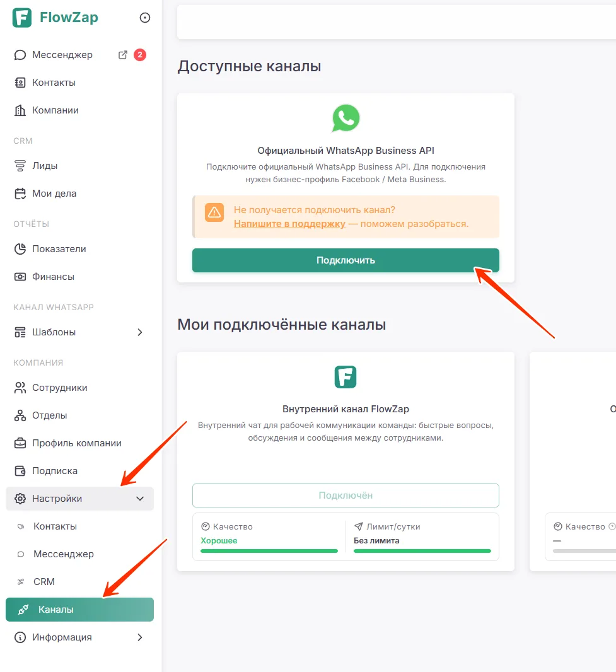The height and width of the screenshot is (672, 616).
Task: Click the funnel icon for Лиды
Action: 20,166
